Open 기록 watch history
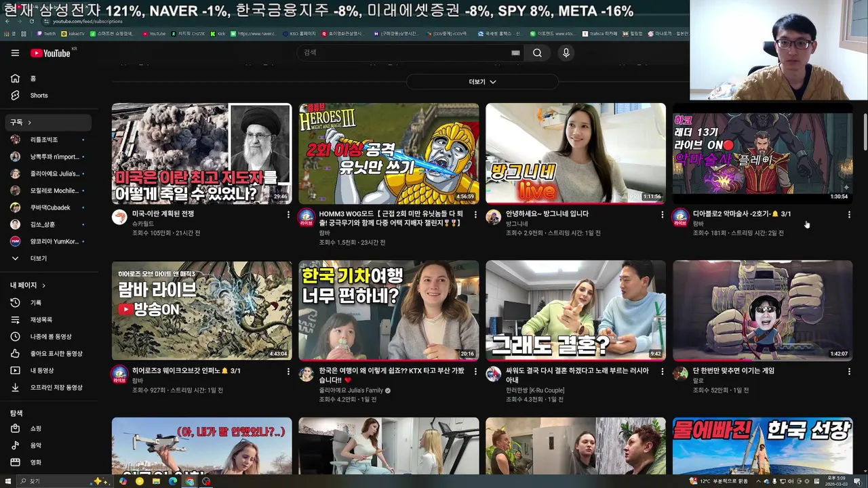Image resolution: width=868 pixels, height=488 pixels. [47, 303]
